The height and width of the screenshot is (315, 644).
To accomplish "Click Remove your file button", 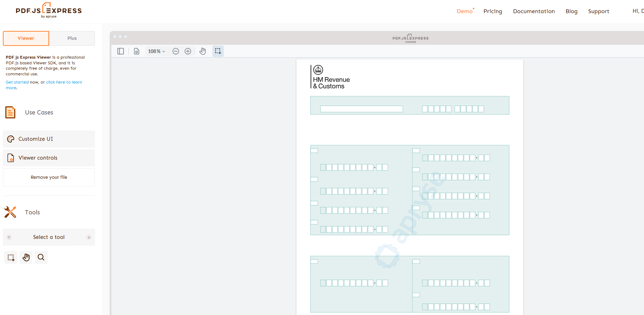I will (49, 177).
